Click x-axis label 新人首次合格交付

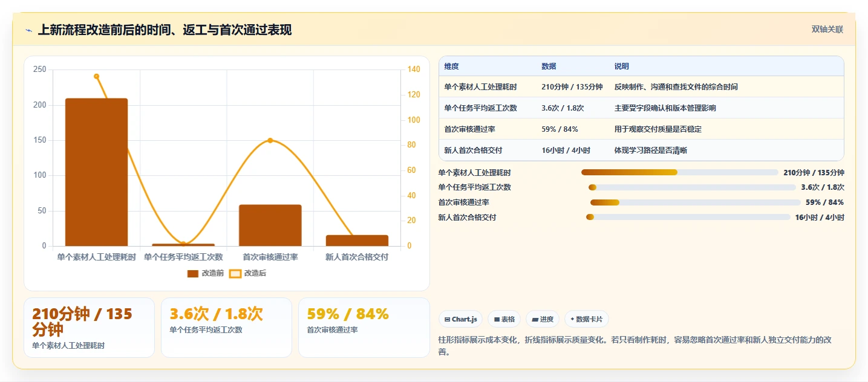click(x=357, y=257)
